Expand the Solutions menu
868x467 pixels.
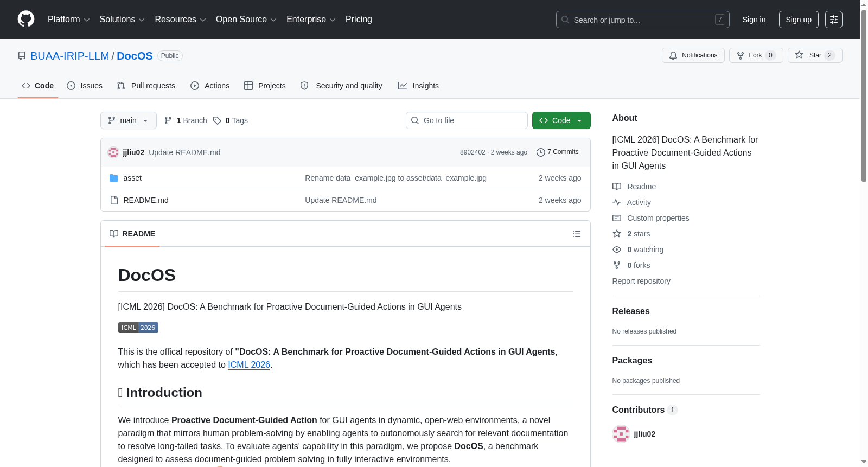(x=122, y=20)
